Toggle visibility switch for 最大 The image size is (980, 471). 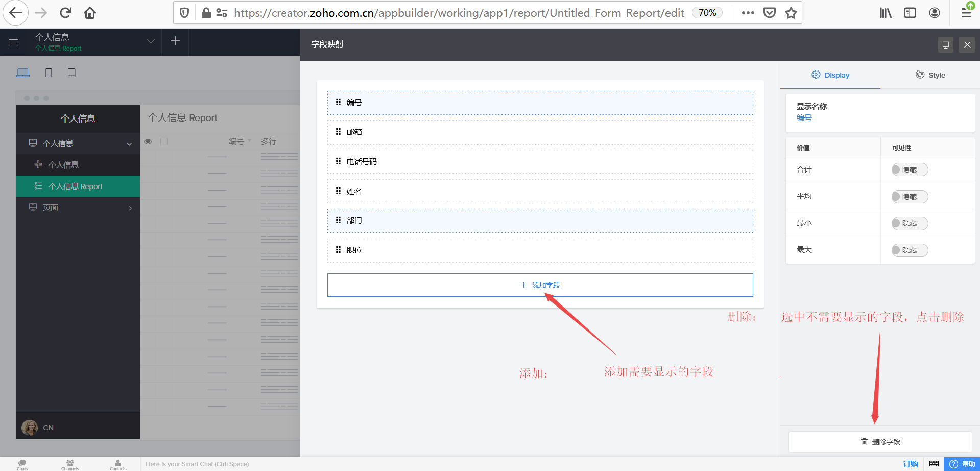coord(909,250)
